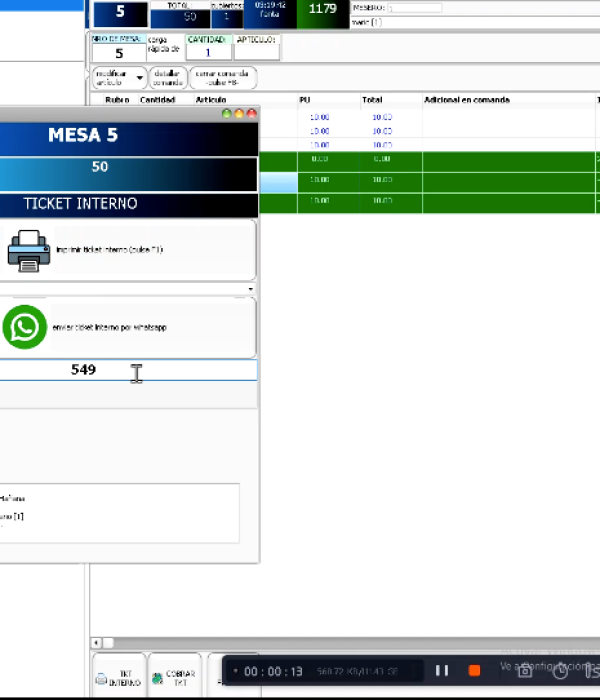600x700 pixels.
Task: Click the green button in dialog title bar
Action: pyautogui.click(x=227, y=114)
